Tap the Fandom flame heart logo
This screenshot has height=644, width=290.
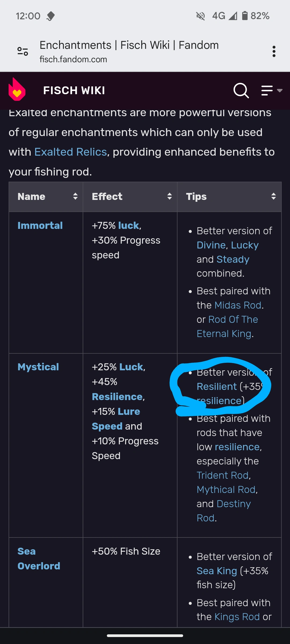[17, 90]
